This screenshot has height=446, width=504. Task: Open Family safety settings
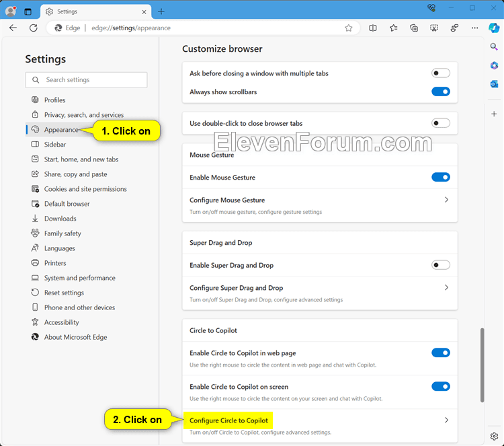click(62, 233)
